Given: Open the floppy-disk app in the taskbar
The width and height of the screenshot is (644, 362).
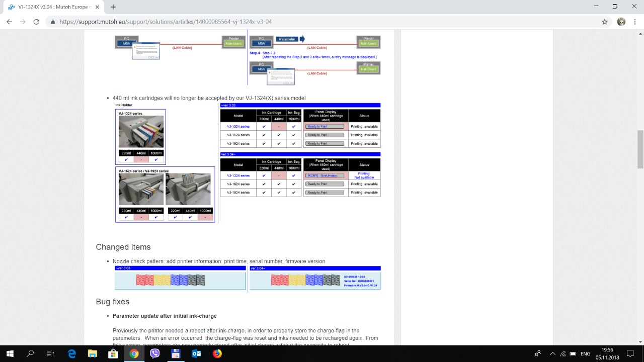Looking at the screenshot, I should tap(176, 353).
